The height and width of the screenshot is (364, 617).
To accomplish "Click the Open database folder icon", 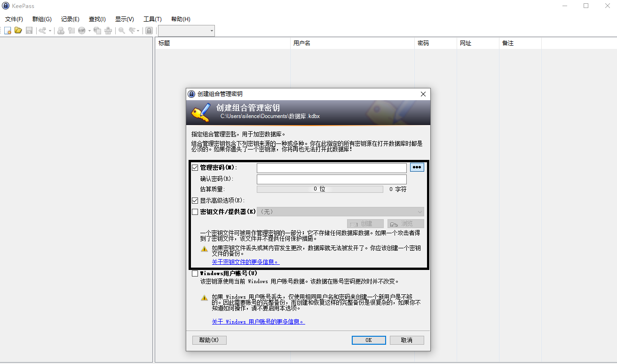I will coord(18,31).
